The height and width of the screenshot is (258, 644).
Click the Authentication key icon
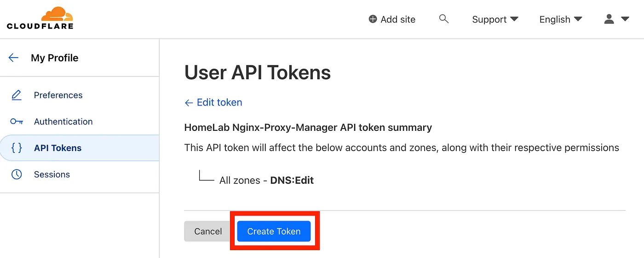pyautogui.click(x=17, y=122)
